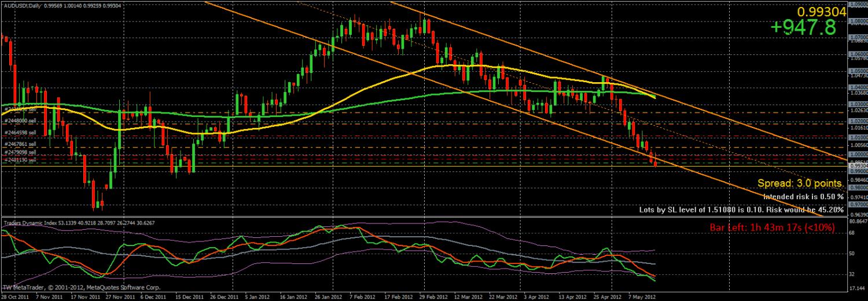Click the 1.08000 price scale label
The height and width of the screenshot is (301, 868).
coord(858,20)
